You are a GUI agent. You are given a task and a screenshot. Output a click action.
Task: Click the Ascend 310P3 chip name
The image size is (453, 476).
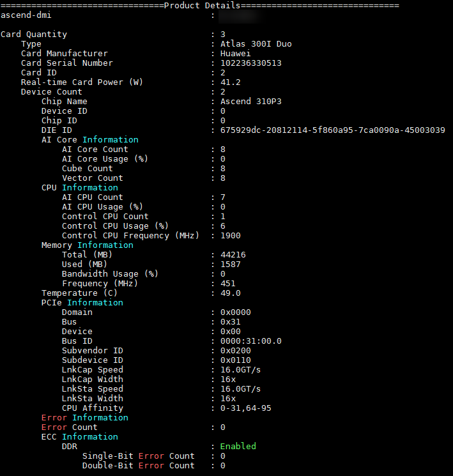pyautogui.click(x=251, y=102)
